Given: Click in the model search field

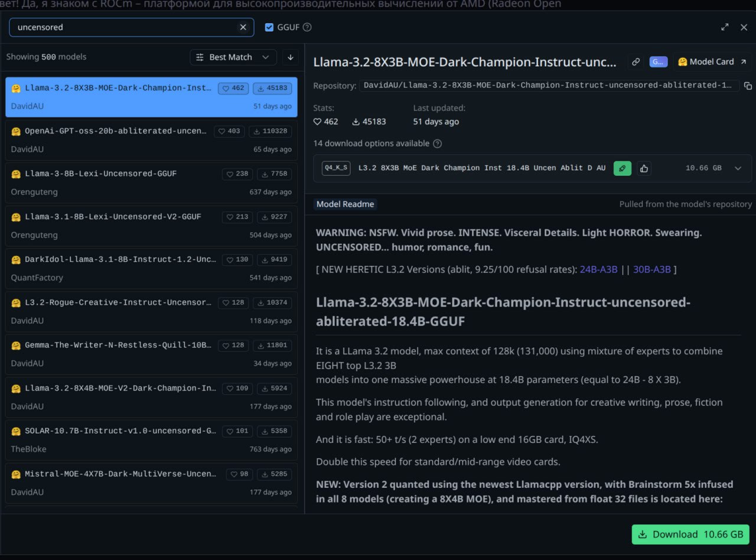Looking at the screenshot, I should (x=124, y=27).
